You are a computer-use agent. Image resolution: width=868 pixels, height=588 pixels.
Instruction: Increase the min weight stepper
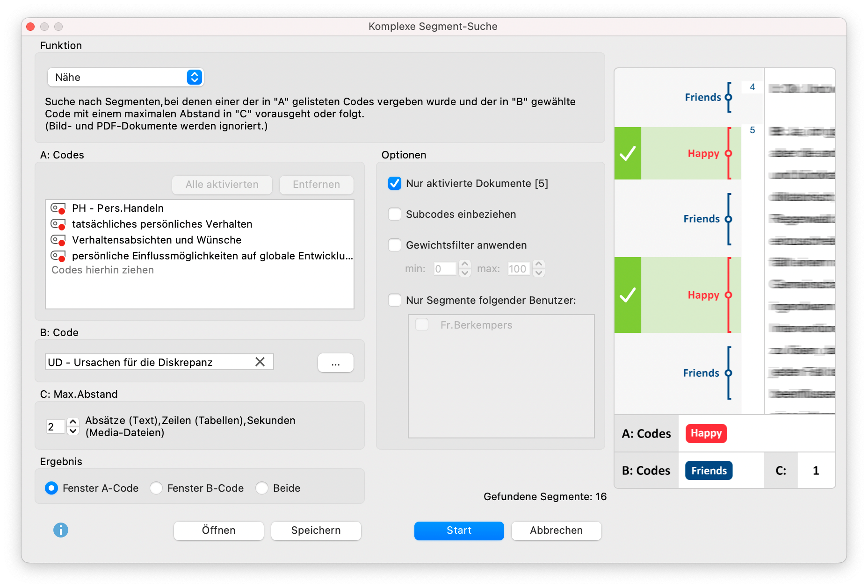[x=465, y=264]
